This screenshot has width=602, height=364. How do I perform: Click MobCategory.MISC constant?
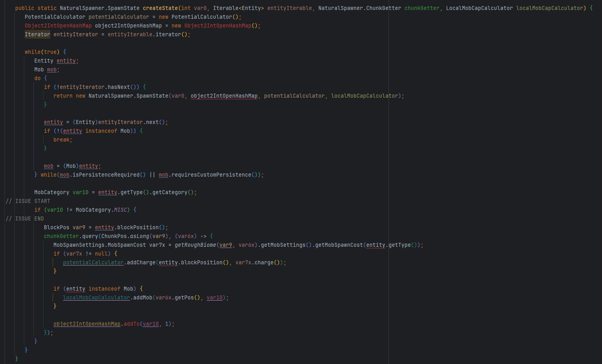101,210
